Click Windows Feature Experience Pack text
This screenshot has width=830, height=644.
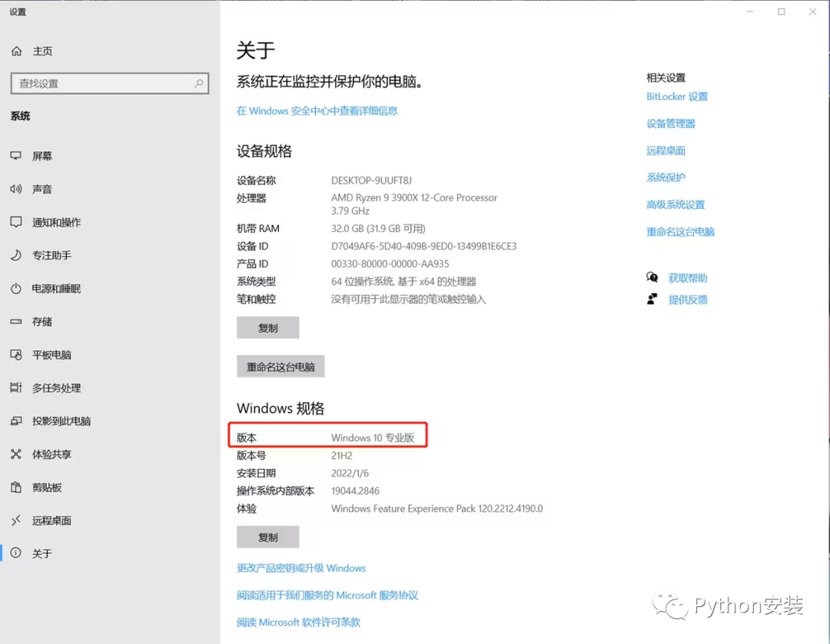437,508
